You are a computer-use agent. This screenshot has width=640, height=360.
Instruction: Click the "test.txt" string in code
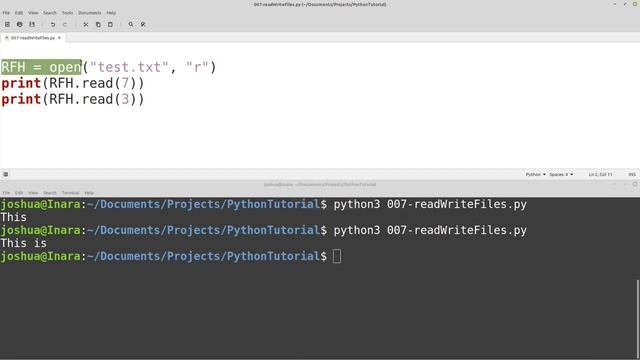[x=129, y=67]
